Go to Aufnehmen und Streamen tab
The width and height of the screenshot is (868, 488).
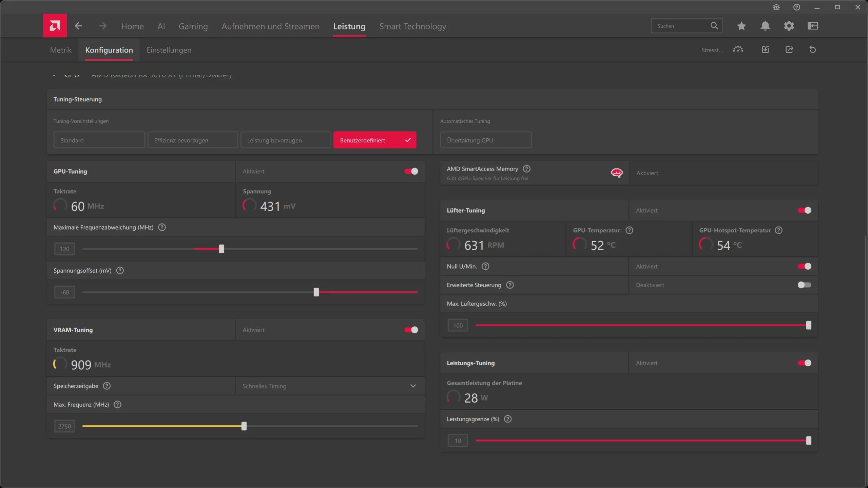pos(270,26)
